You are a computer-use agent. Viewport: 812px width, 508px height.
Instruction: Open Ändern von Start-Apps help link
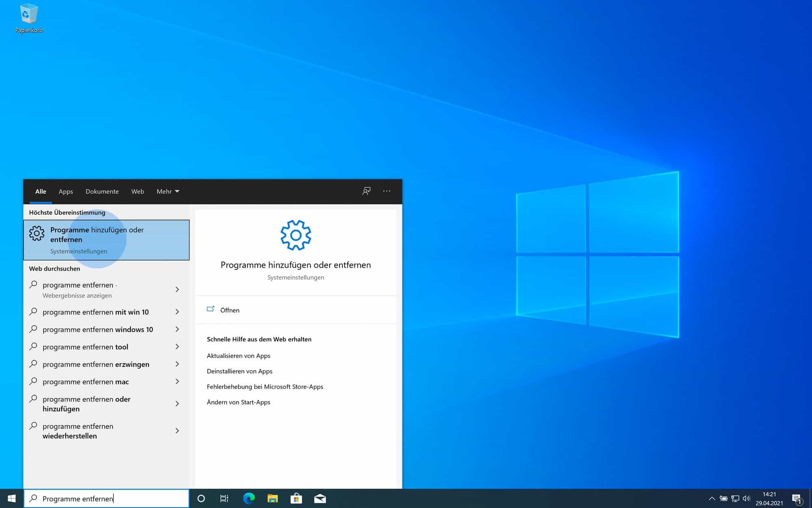pyautogui.click(x=238, y=402)
